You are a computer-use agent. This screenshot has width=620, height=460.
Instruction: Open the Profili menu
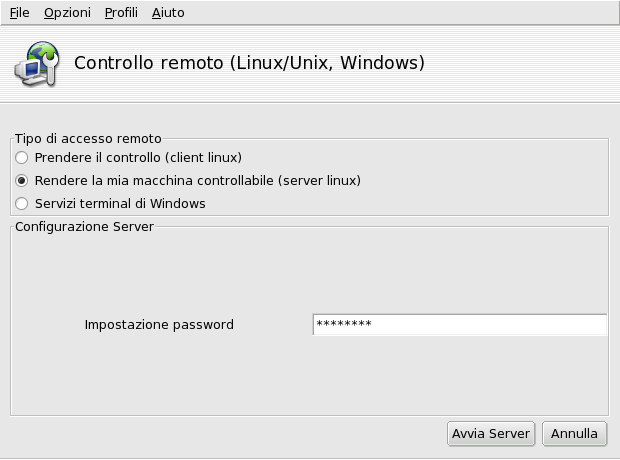click(121, 13)
